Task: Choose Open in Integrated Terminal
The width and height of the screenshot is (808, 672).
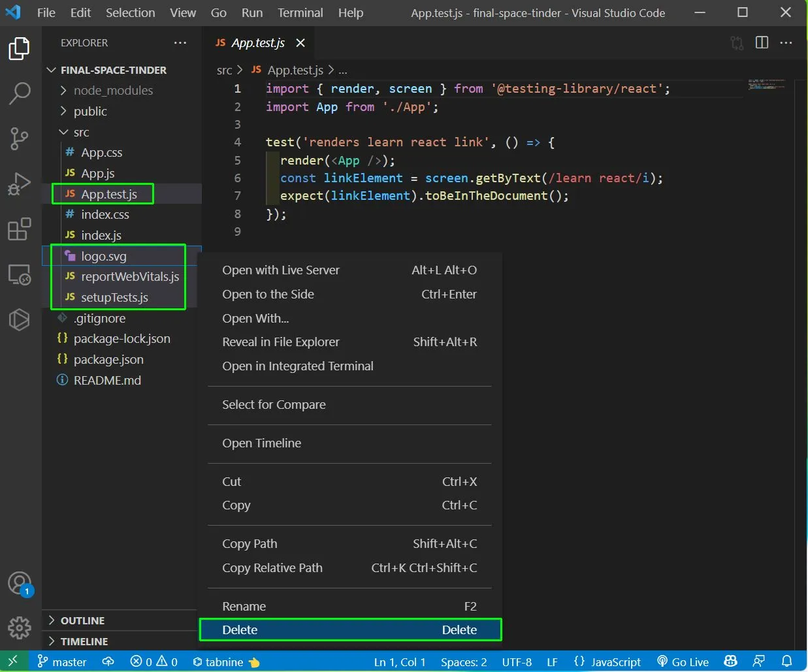Action: pyautogui.click(x=350, y=366)
